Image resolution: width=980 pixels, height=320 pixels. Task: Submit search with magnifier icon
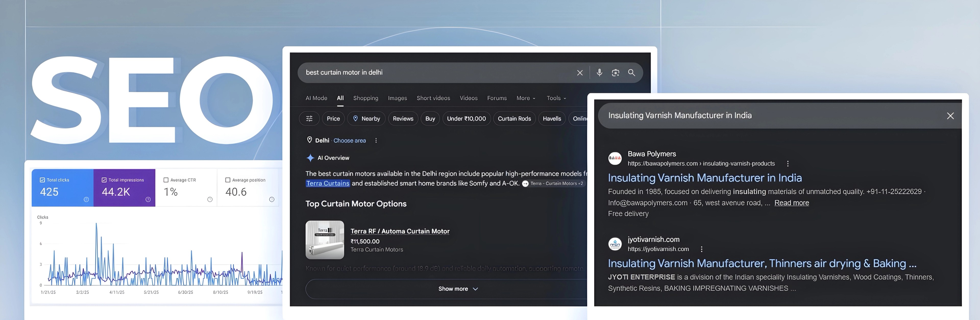(631, 72)
